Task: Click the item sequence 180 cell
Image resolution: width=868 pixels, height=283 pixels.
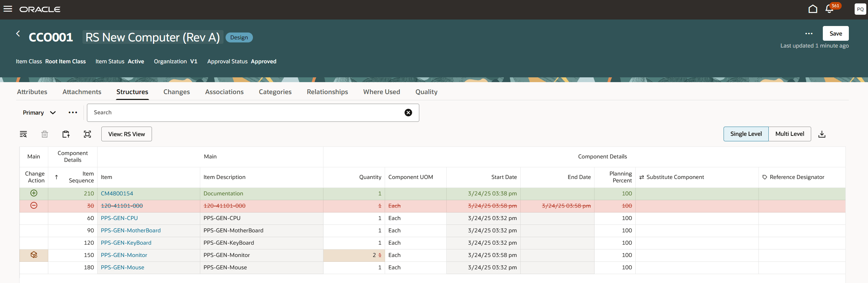Action: (73, 268)
